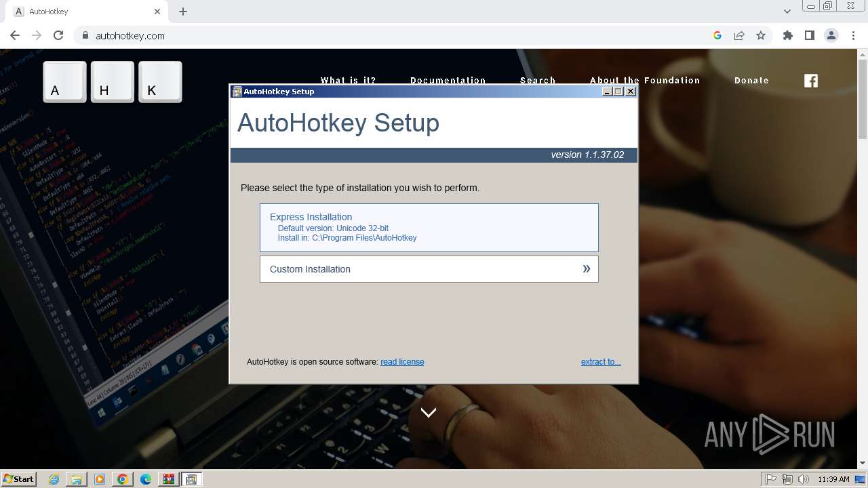
Task: Open Windows Media Player from taskbar
Action: pos(100,479)
